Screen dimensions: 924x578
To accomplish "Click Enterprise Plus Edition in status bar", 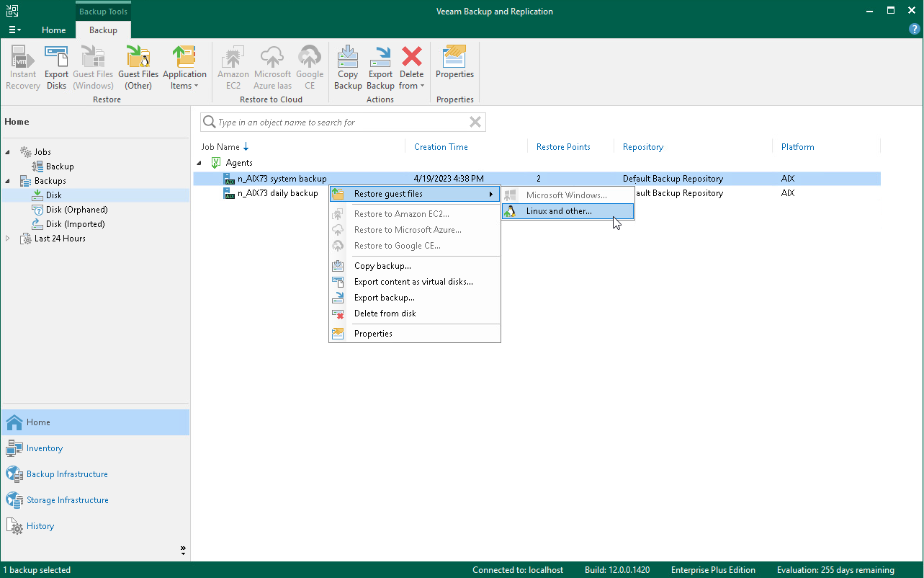I will (x=713, y=570).
